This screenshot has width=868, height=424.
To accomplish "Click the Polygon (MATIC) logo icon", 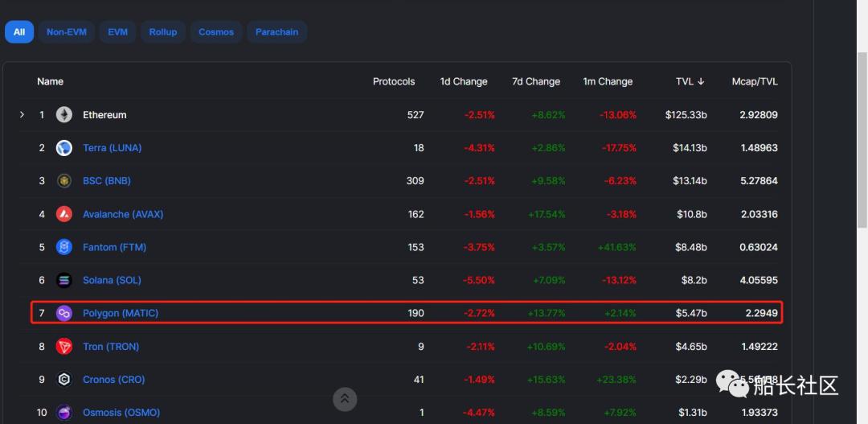I will pos(64,313).
